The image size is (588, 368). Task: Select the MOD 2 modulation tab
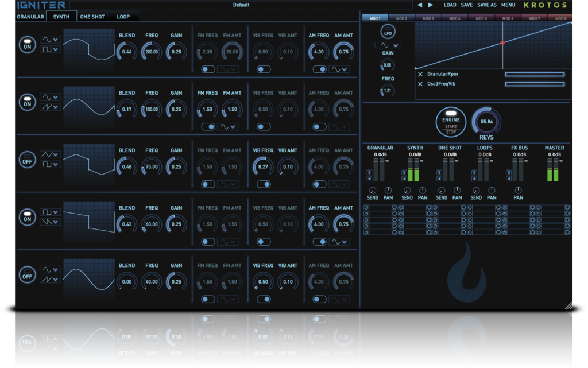point(401,18)
